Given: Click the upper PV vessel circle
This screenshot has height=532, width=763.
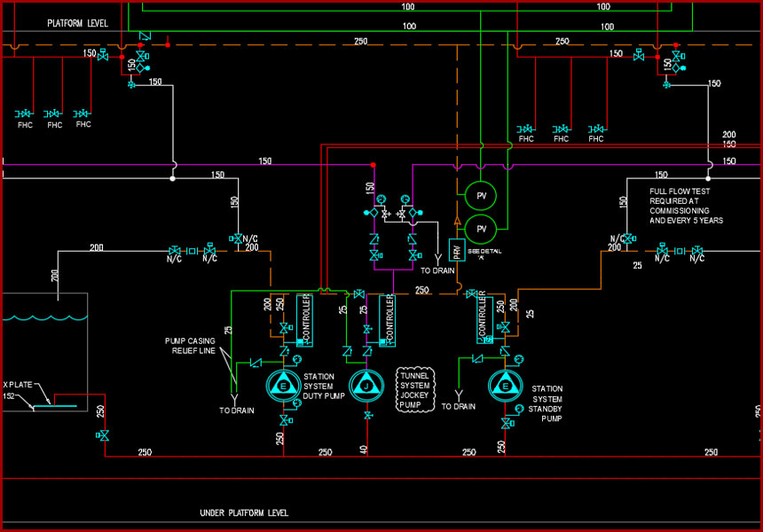Looking at the screenshot, I should (481, 196).
